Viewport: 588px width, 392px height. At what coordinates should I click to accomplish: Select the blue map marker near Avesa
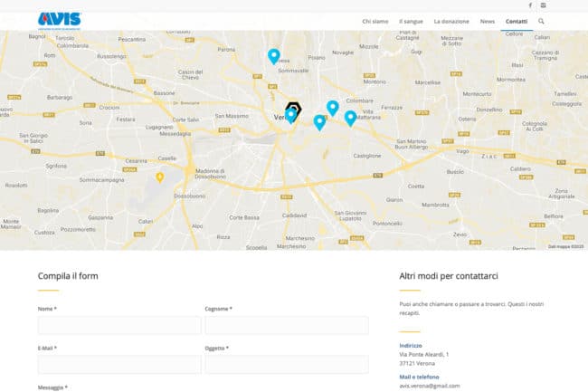(x=274, y=56)
